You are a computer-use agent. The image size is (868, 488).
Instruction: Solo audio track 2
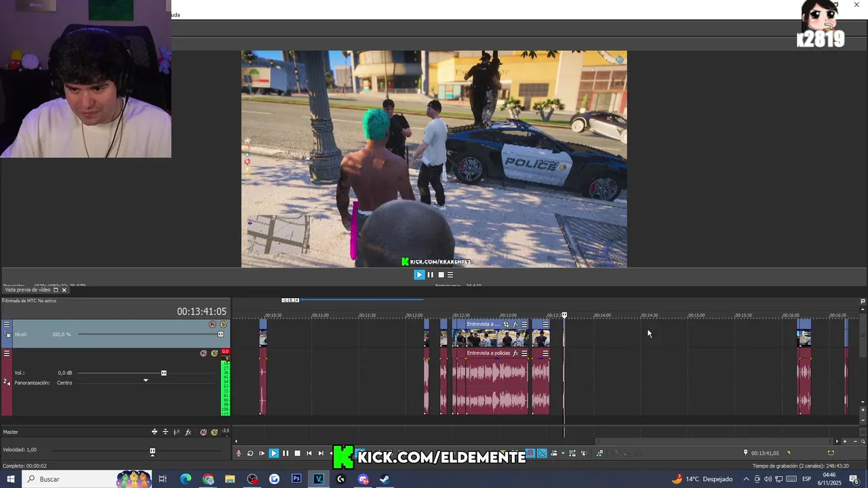[214, 353]
